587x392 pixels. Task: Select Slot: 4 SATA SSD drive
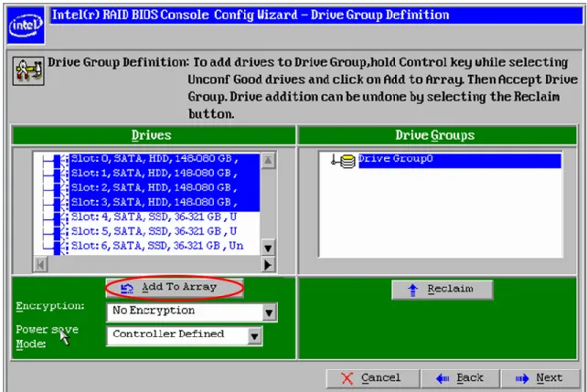(x=155, y=217)
